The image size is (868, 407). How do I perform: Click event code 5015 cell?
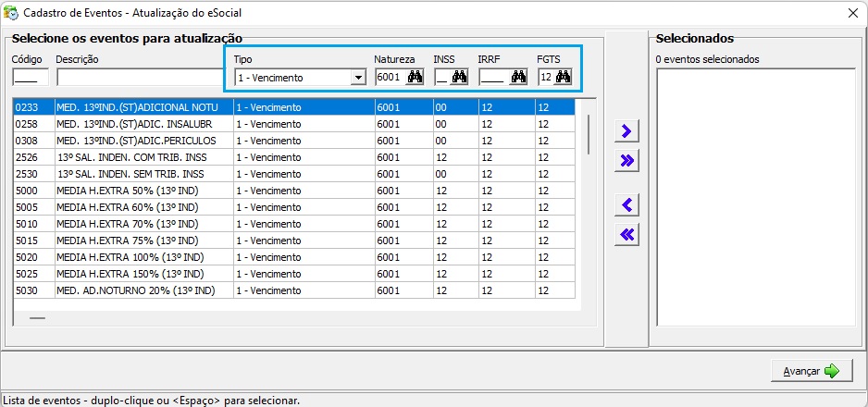33,240
